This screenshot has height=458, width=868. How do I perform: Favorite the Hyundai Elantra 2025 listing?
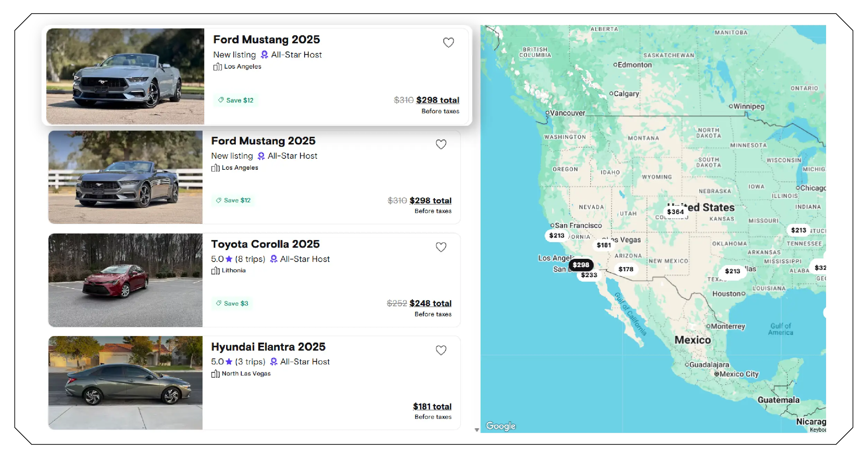point(441,350)
